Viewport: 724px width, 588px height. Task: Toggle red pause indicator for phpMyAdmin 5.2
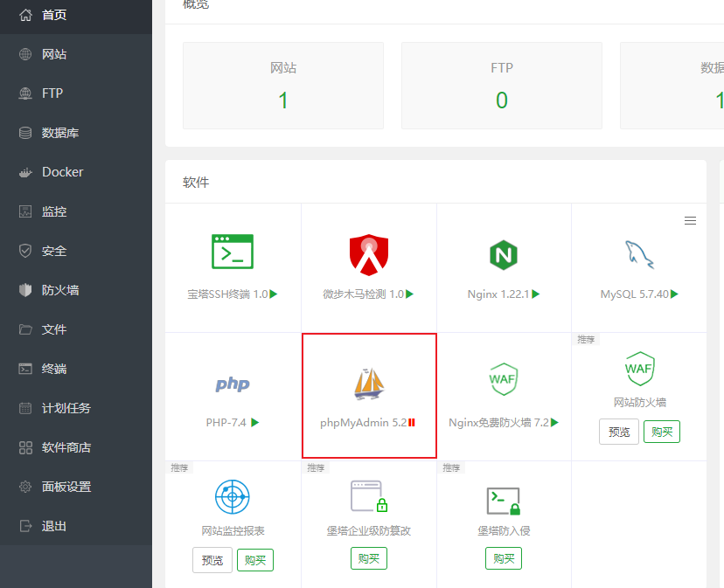412,422
